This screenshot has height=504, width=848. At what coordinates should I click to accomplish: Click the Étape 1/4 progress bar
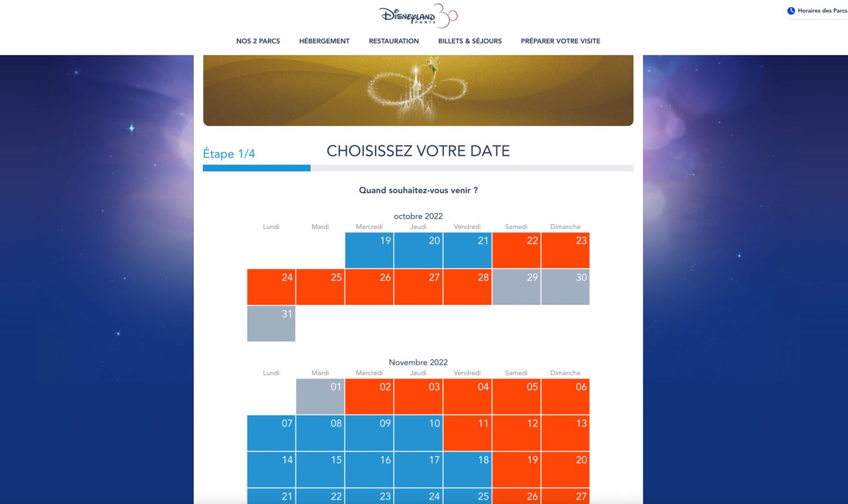(x=418, y=168)
